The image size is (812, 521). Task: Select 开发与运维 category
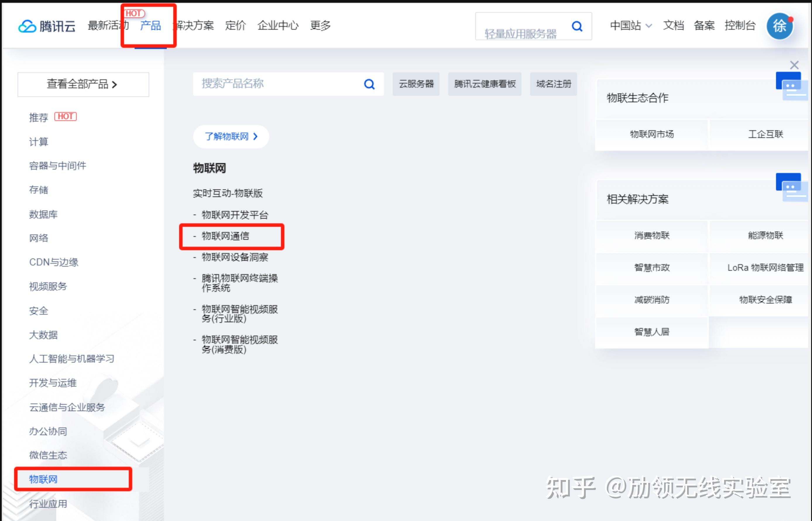click(53, 383)
